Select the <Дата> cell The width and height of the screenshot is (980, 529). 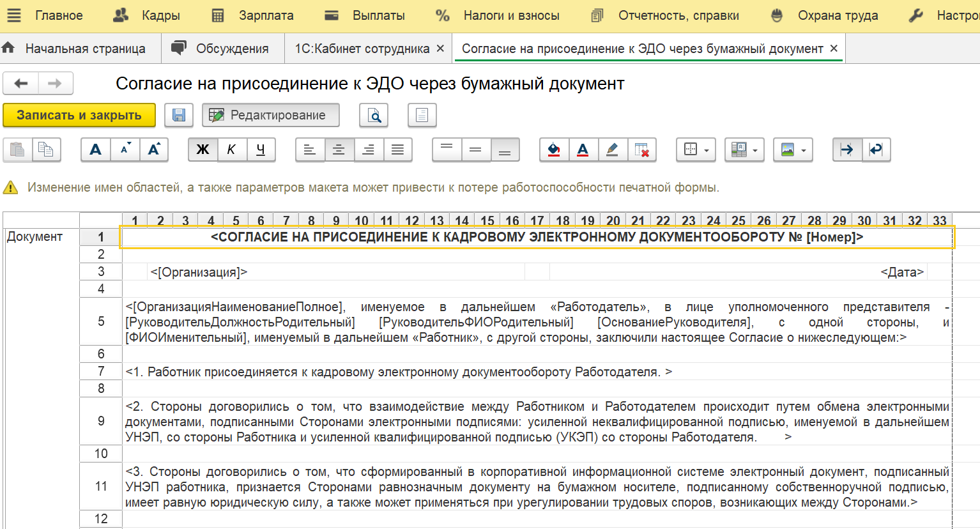738,272
